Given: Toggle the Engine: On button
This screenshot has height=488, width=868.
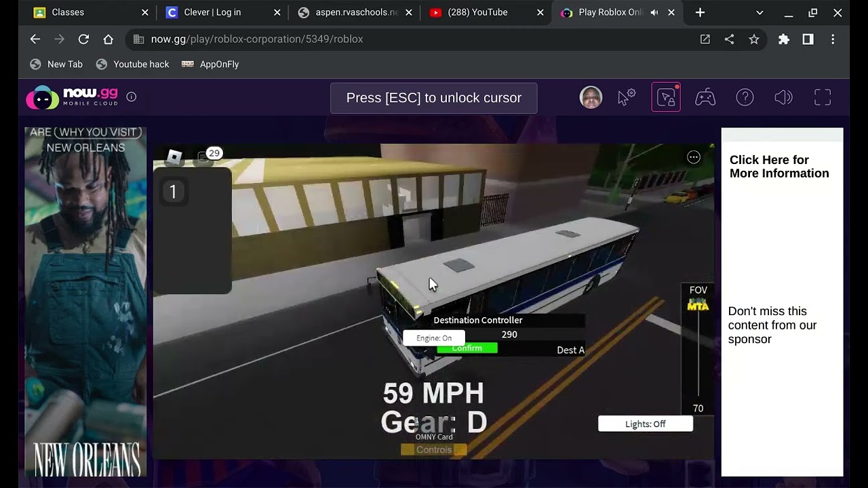Looking at the screenshot, I should point(434,338).
